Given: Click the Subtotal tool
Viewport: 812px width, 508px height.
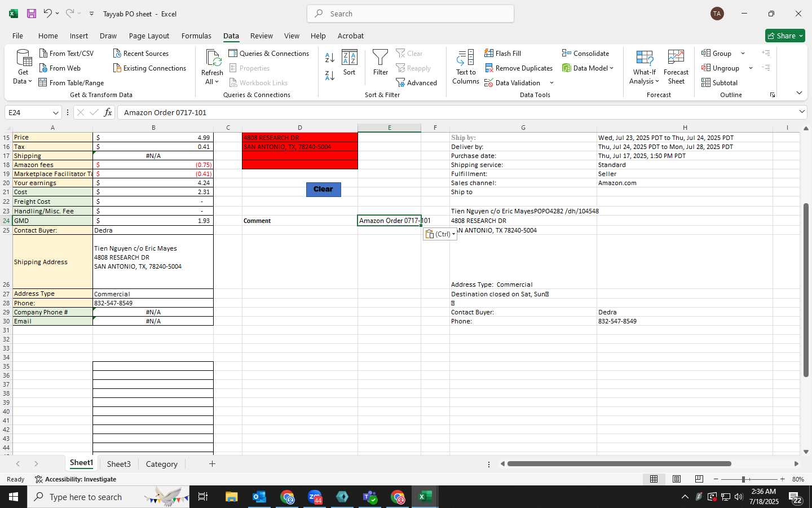Looking at the screenshot, I should coord(720,82).
